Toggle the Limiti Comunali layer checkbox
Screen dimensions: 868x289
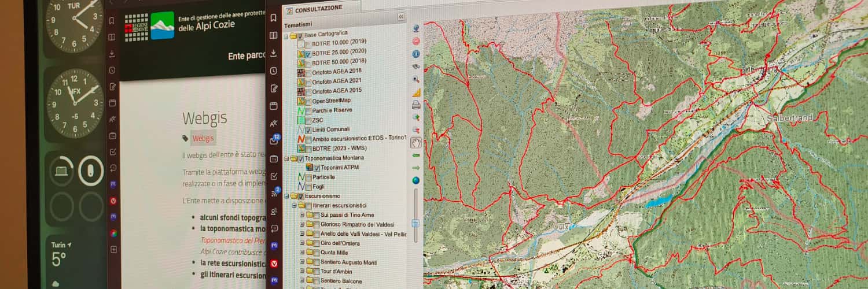coord(308,130)
